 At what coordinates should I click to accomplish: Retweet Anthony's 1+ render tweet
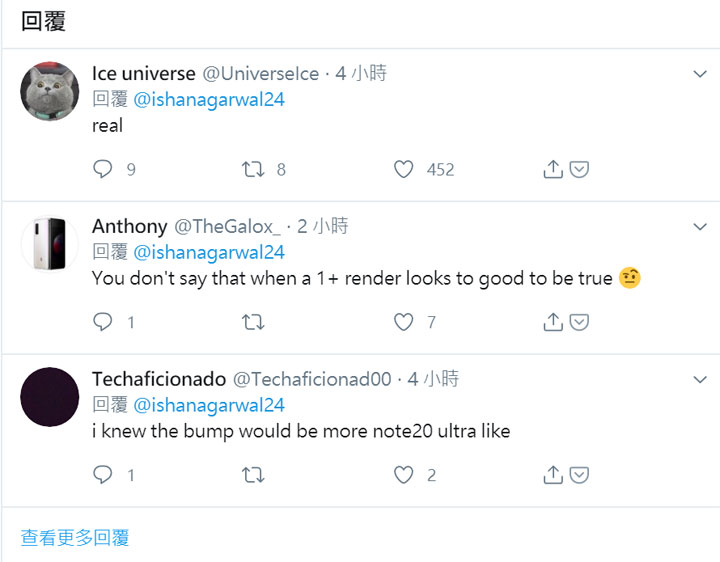coord(253,322)
